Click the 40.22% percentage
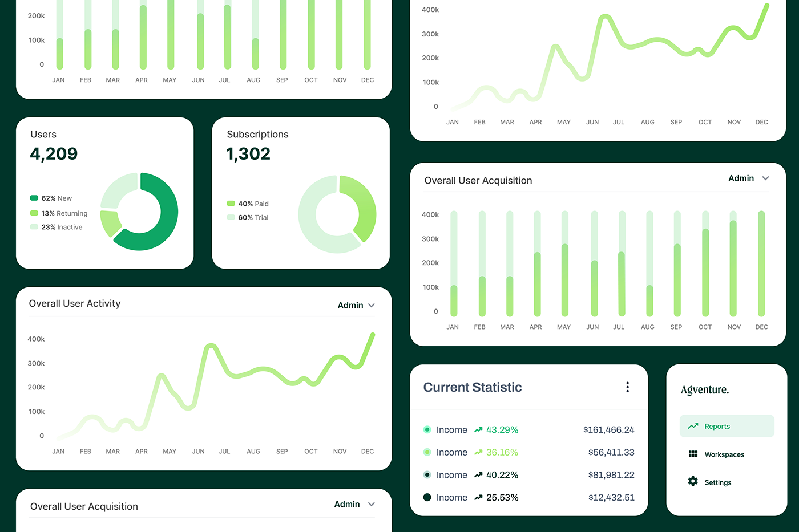 tap(502, 475)
